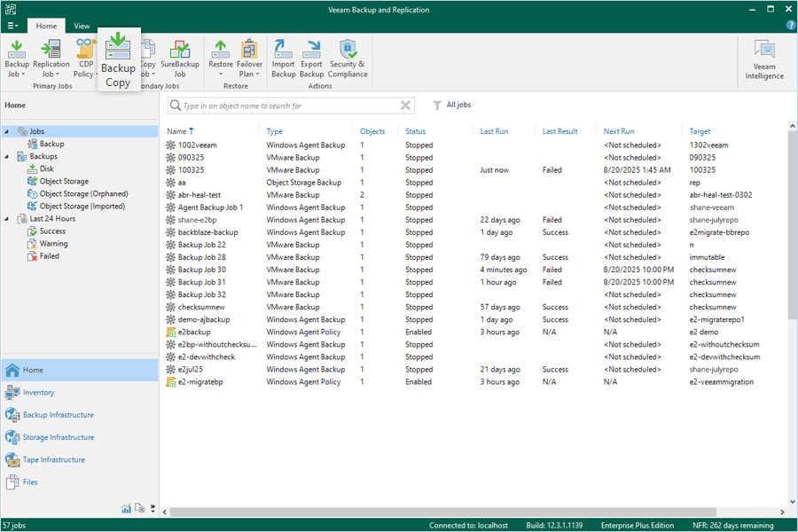This screenshot has height=532, width=798.
Task: Click the vertical scrollbar down arrow
Action: tap(793, 502)
